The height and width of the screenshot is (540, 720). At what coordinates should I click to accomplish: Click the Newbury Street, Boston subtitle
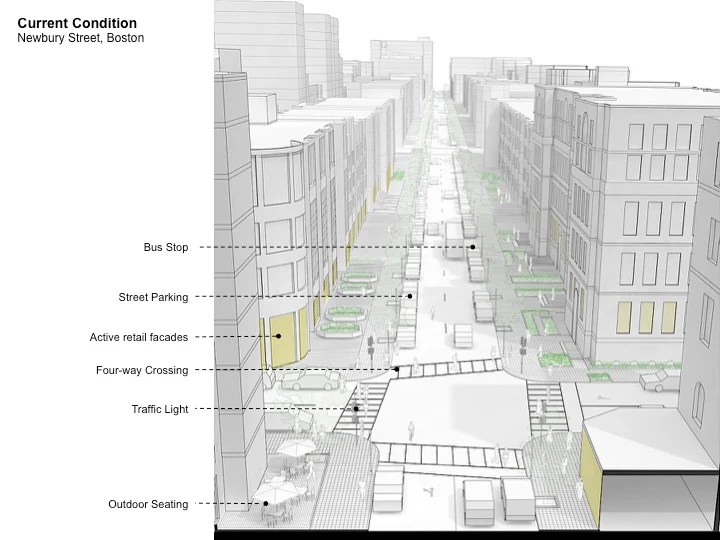point(80,38)
